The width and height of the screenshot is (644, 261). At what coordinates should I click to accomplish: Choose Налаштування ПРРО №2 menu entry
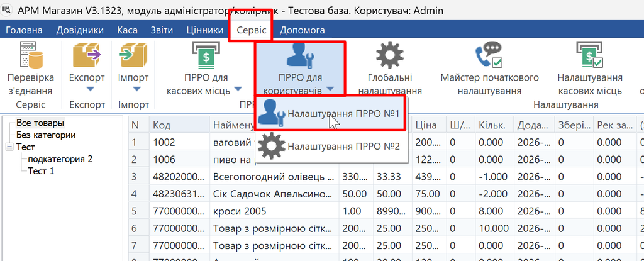331,146
